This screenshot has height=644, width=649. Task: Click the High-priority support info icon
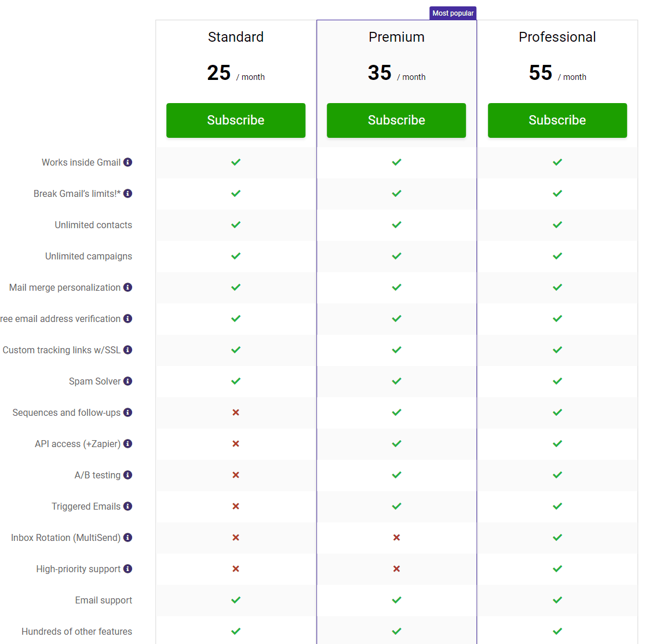(127, 569)
